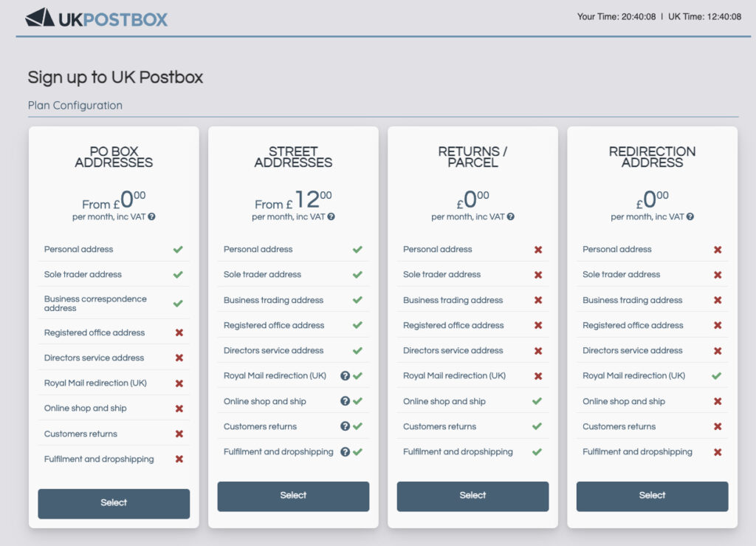Select the Returns / Parcel plan
The width and height of the screenshot is (756, 546).
(x=472, y=496)
